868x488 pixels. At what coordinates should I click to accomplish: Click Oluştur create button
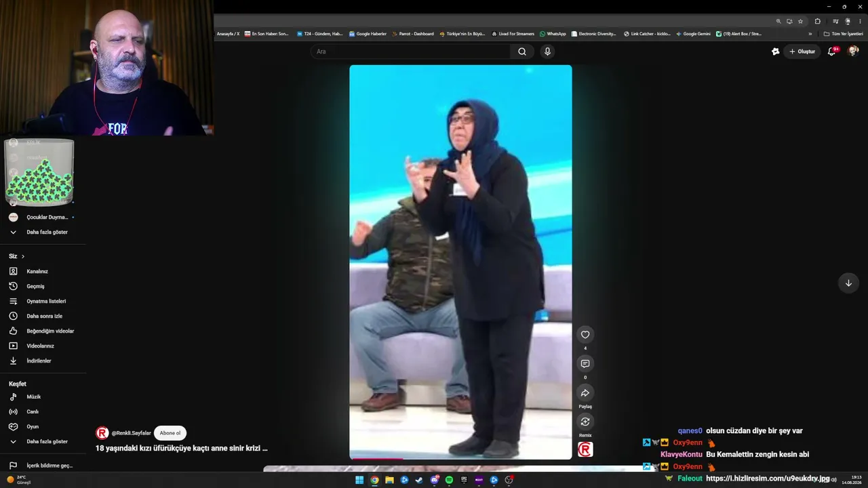802,52
